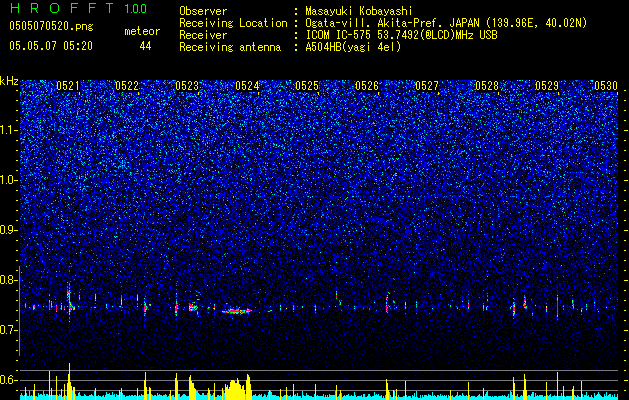Click the 1.1 kHz axis label
The height and width of the screenshot is (400, 629).
coord(9,130)
